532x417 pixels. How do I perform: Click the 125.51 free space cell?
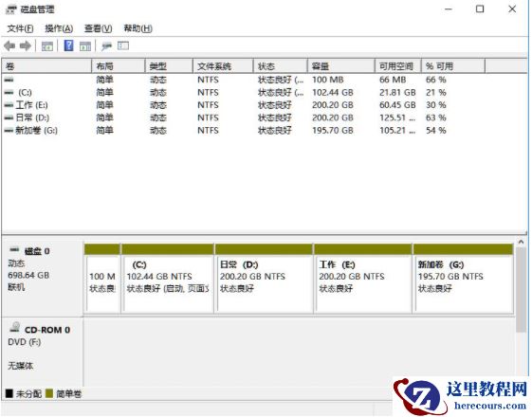point(397,118)
